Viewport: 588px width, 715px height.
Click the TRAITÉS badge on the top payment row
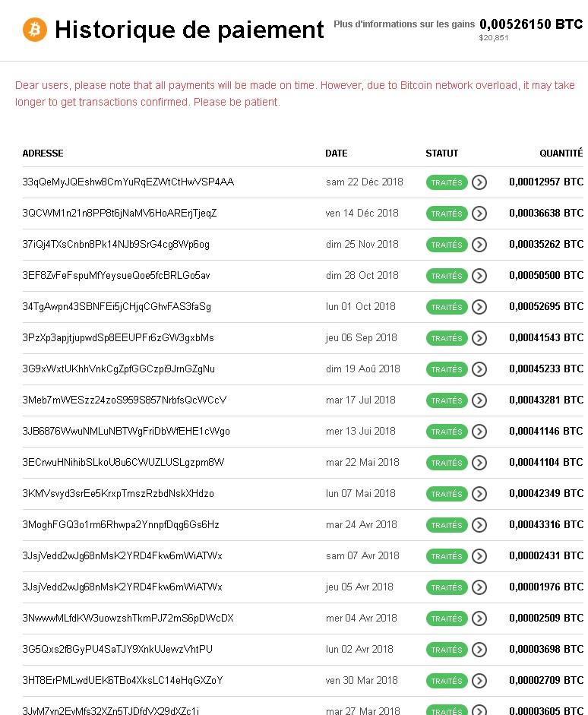(x=447, y=182)
